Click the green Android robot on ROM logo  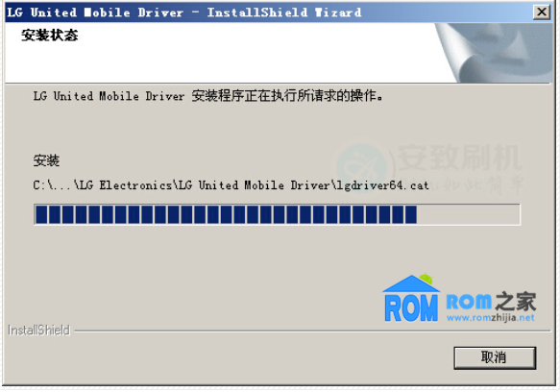(x=426, y=279)
